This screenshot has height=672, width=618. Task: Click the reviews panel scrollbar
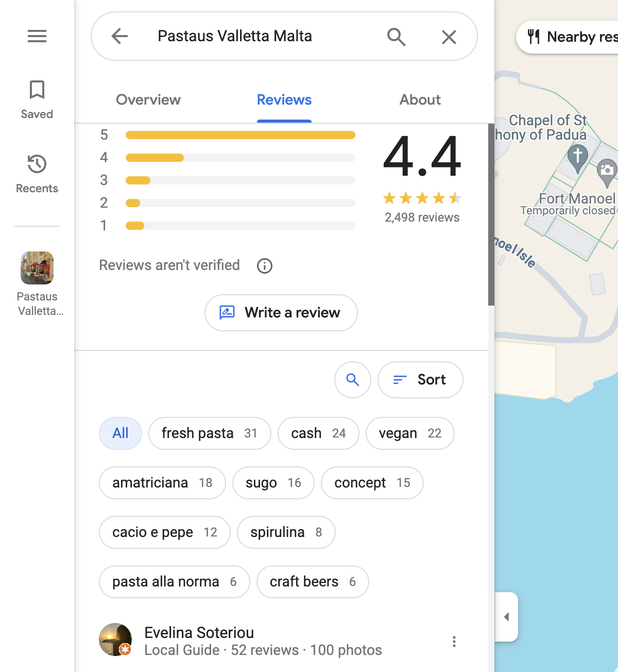[491, 215]
